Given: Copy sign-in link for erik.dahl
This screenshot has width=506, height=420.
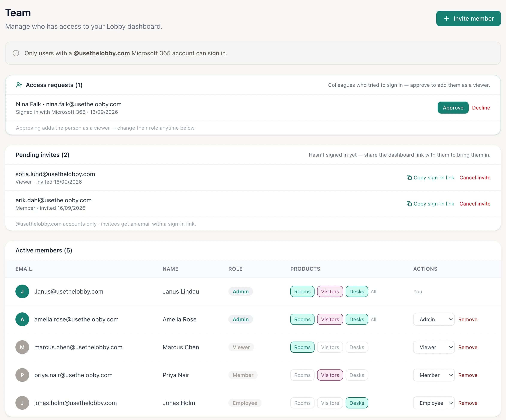Looking at the screenshot, I should tap(430, 204).
